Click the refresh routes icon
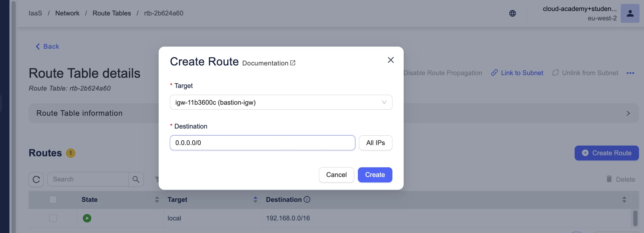Screen dimensions: 644x233 (36, 179)
